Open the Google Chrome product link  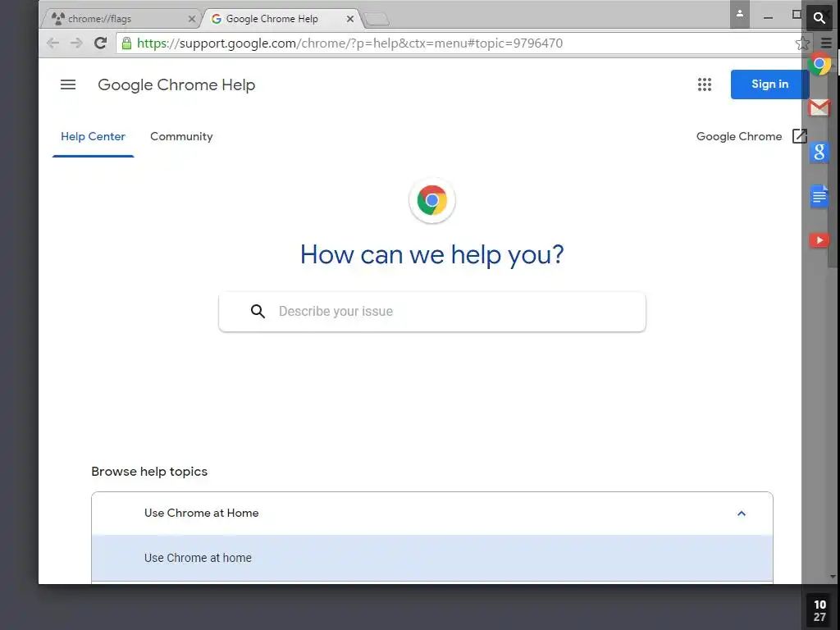(x=739, y=137)
